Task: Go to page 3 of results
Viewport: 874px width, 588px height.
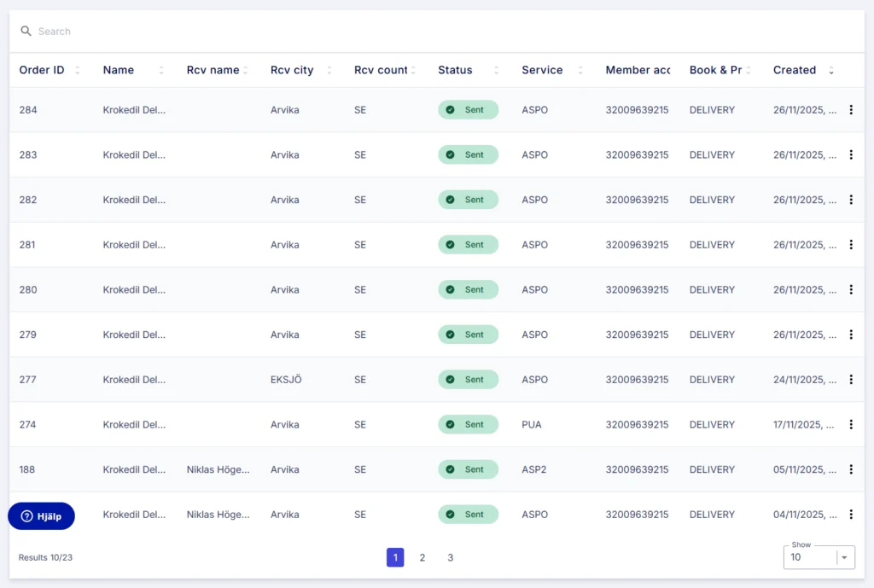Action: coord(450,557)
